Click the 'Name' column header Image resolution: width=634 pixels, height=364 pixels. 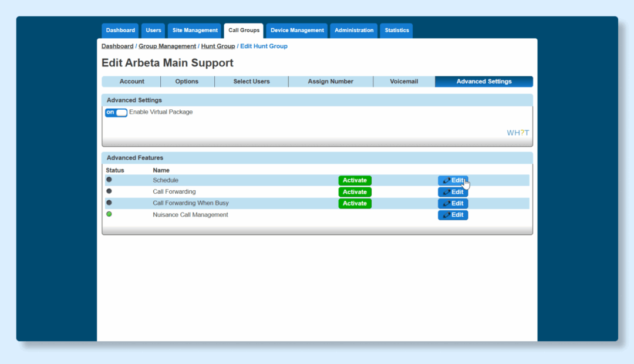[x=161, y=170]
